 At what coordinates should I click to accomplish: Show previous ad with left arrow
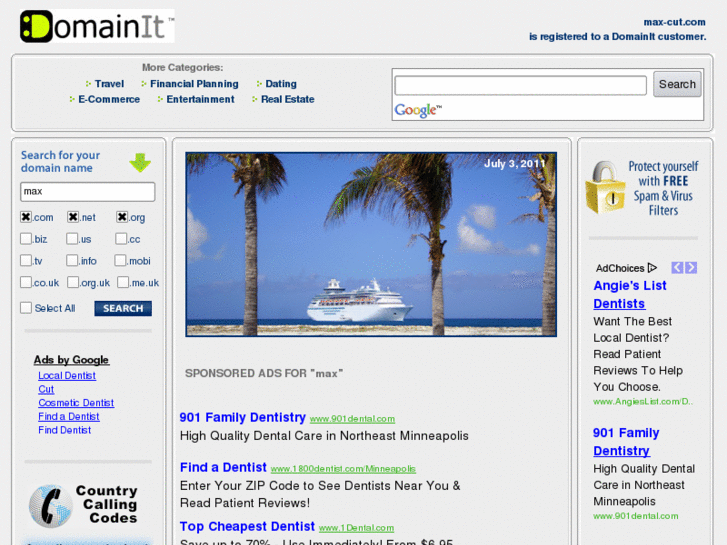(677, 268)
